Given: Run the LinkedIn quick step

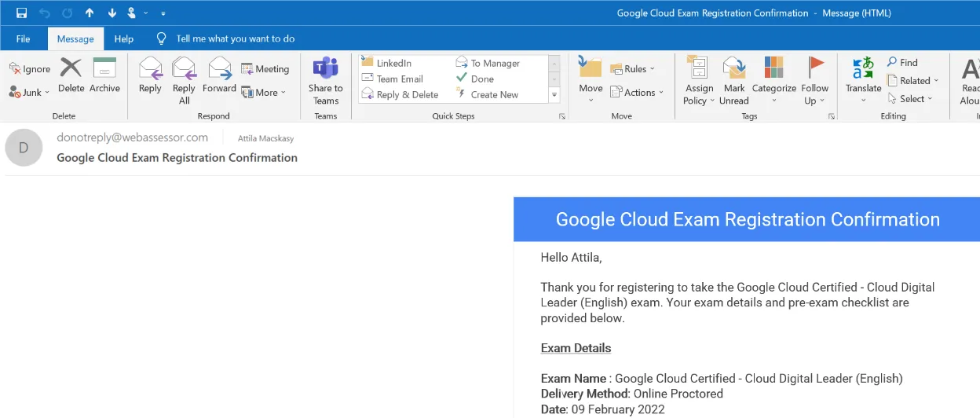Looking at the screenshot, I should tap(386, 63).
